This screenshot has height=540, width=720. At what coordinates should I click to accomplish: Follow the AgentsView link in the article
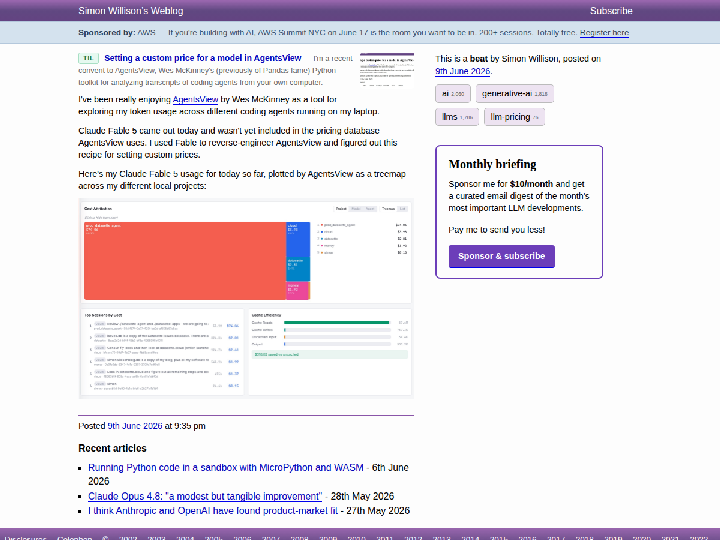point(195,99)
